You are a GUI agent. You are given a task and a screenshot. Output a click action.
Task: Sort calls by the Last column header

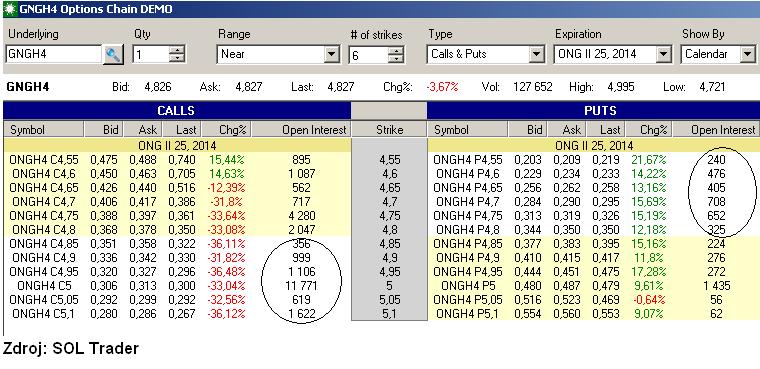pyautogui.click(x=182, y=129)
